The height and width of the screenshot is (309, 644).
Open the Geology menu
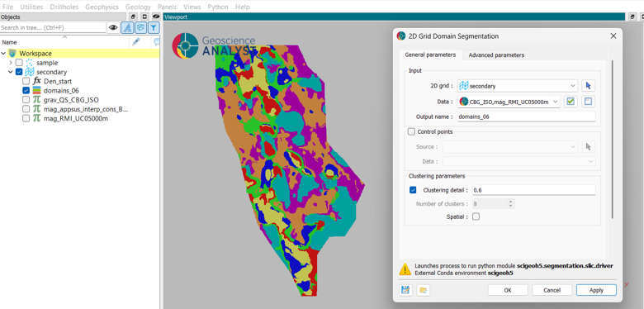(x=138, y=7)
